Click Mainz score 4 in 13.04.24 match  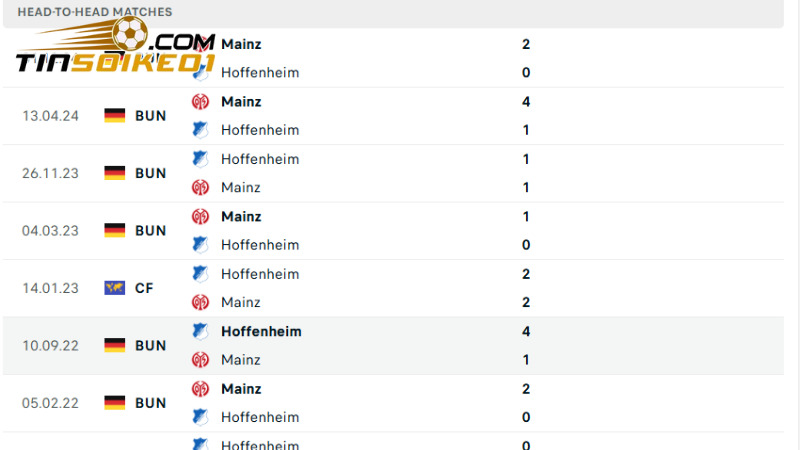click(526, 102)
